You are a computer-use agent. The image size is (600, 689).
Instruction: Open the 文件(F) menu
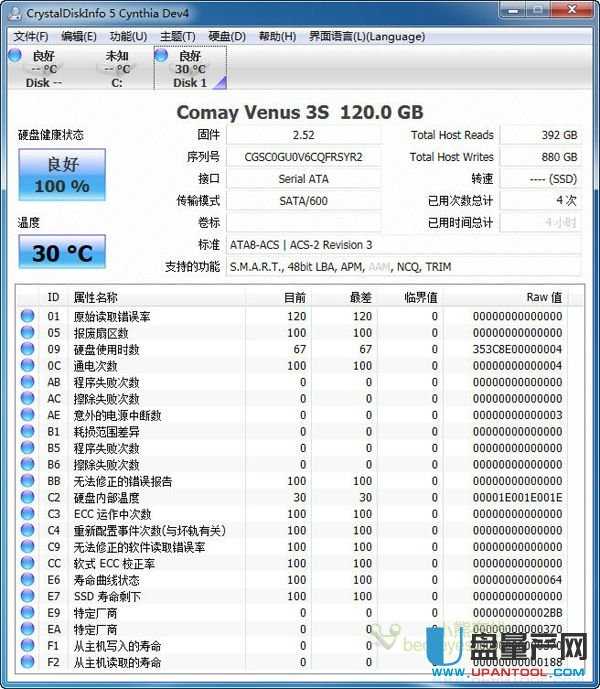[31, 36]
